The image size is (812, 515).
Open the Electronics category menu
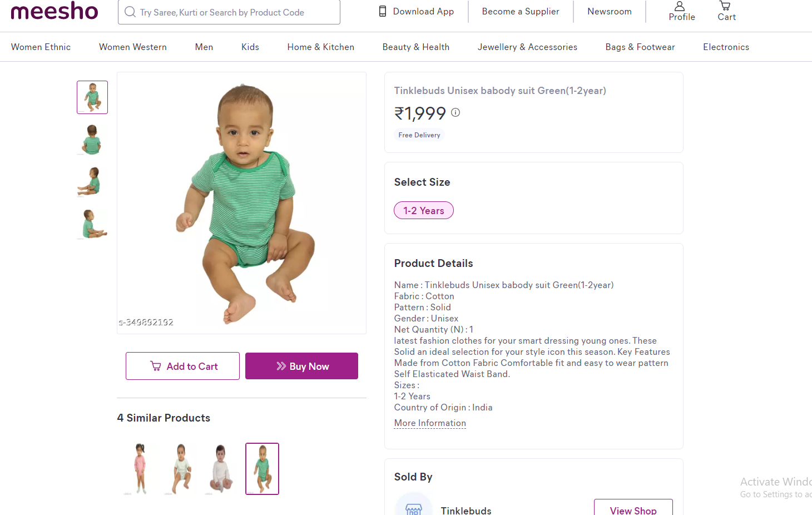pos(726,47)
